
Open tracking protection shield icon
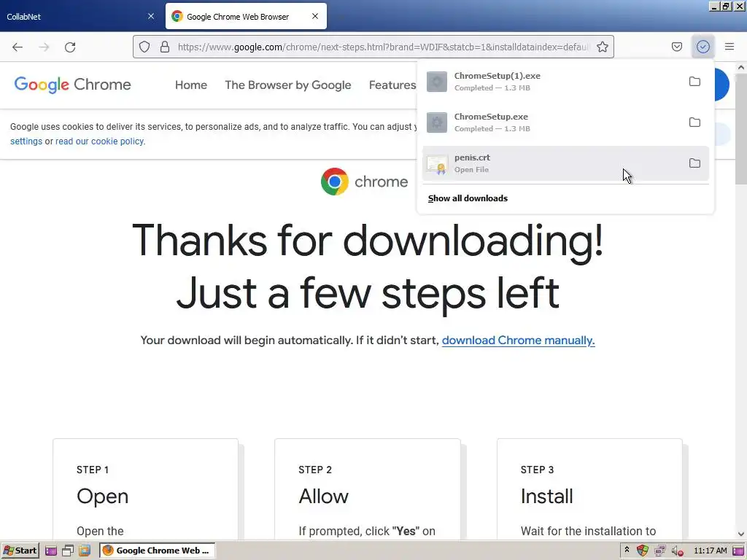(144, 47)
